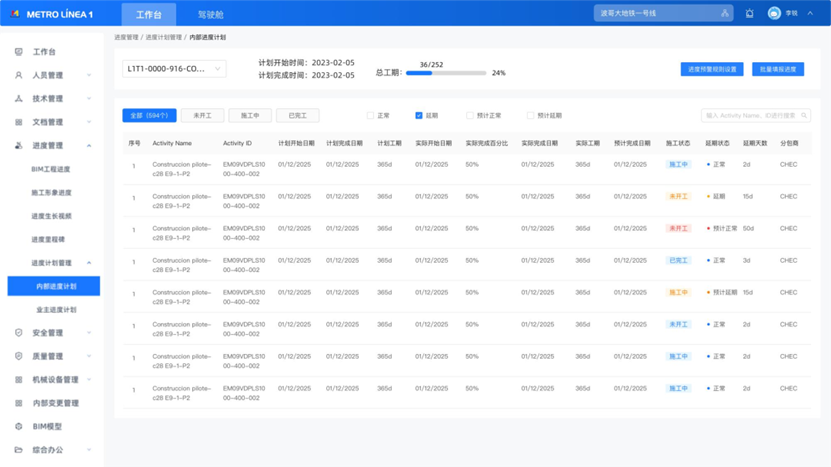
Task: Click the 延期天数 column header
Action: [755, 144]
